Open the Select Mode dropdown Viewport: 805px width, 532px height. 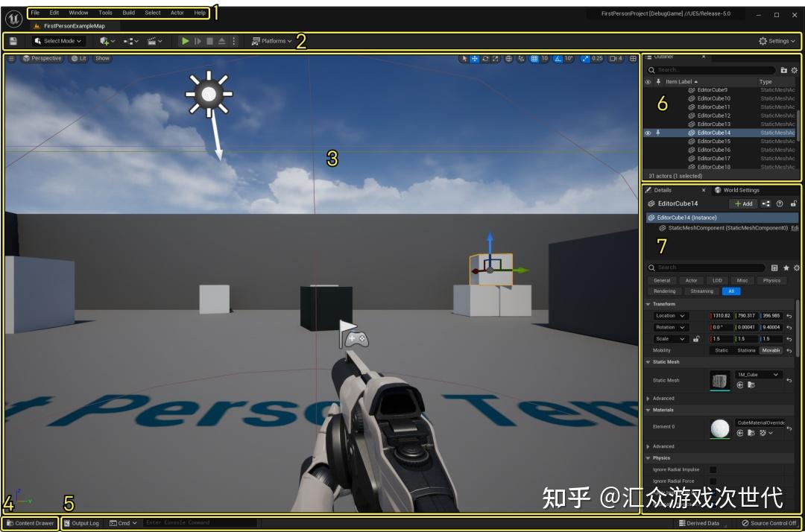tap(57, 41)
